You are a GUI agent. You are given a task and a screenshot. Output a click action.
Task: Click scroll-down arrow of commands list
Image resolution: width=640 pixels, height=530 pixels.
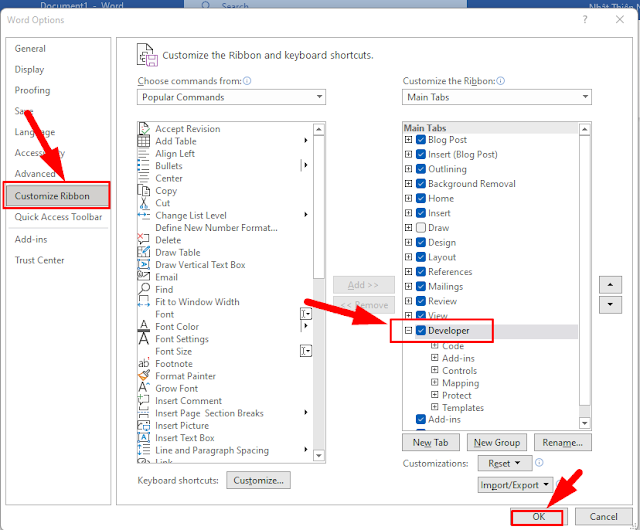319,455
